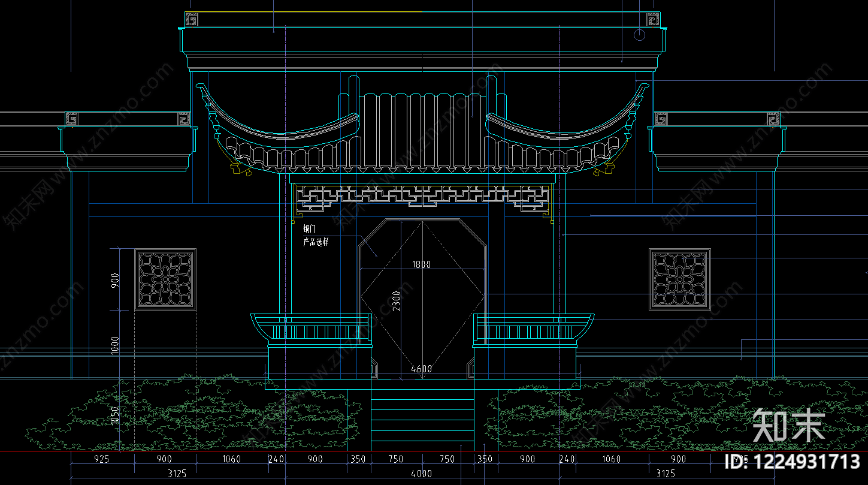Image resolution: width=868 pixels, height=485 pixels.
Task: Select the vertical 1050 dimension text
Action: pyautogui.click(x=115, y=416)
